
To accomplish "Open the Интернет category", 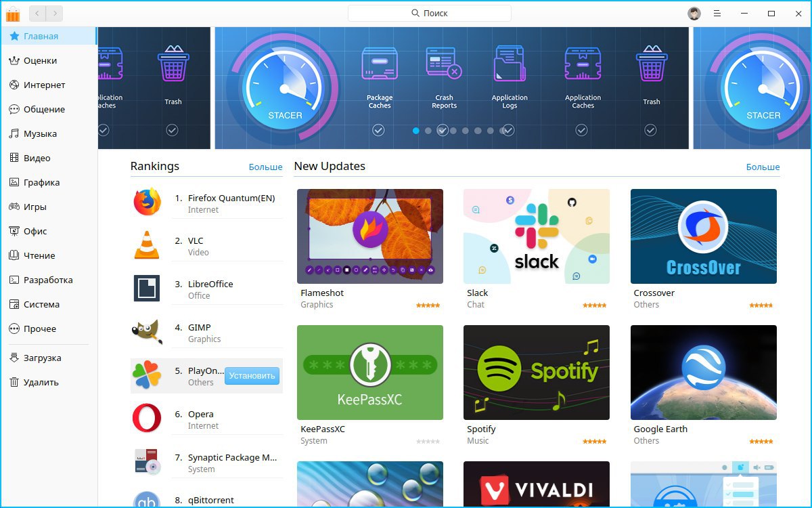I will click(49, 85).
